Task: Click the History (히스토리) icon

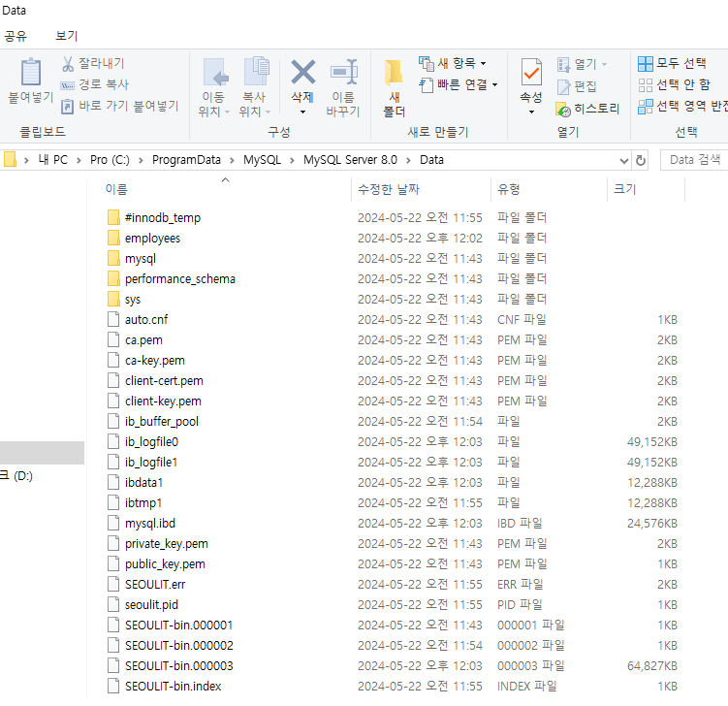Action: [562, 110]
